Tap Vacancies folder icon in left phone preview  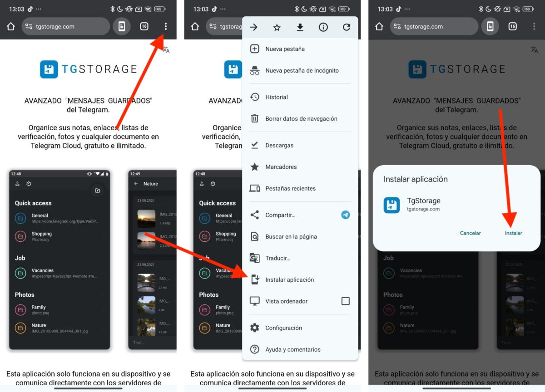[20, 273]
